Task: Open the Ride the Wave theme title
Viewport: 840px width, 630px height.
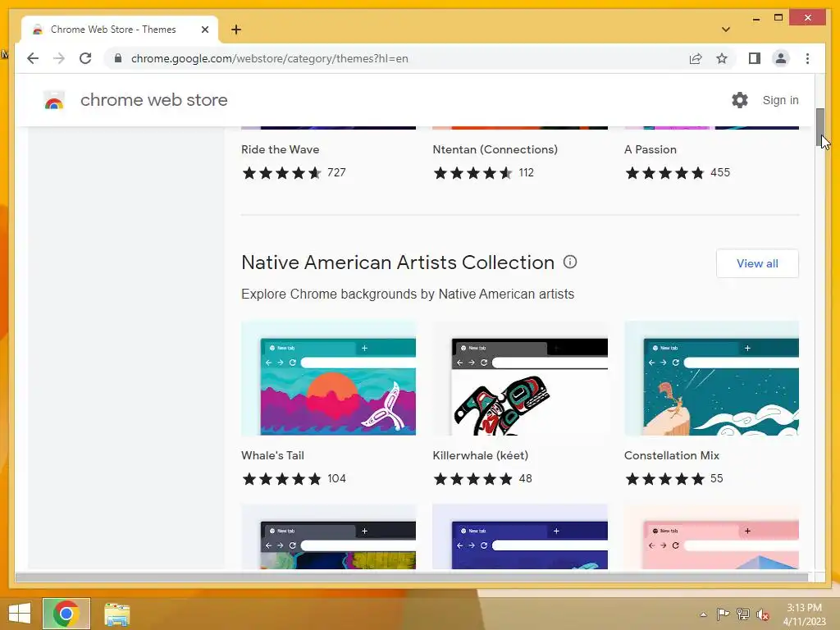Action: pyautogui.click(x=281, y=149)
